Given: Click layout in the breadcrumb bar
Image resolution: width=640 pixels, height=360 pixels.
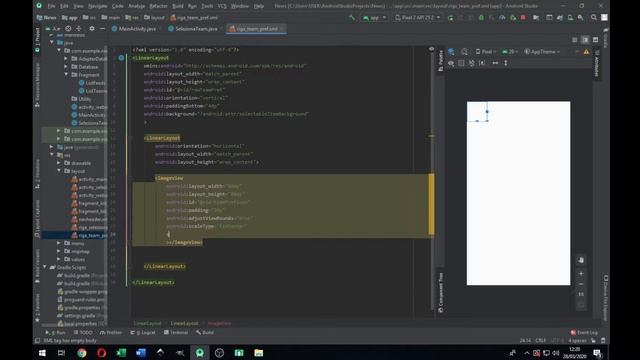Looking at the screenshot, I should (155, 18).
